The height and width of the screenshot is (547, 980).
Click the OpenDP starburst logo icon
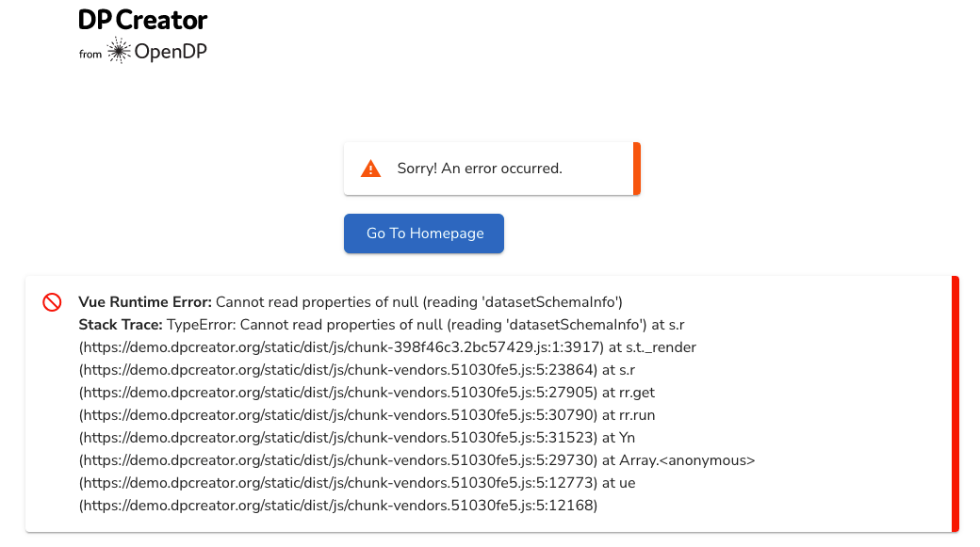[117, 50]
